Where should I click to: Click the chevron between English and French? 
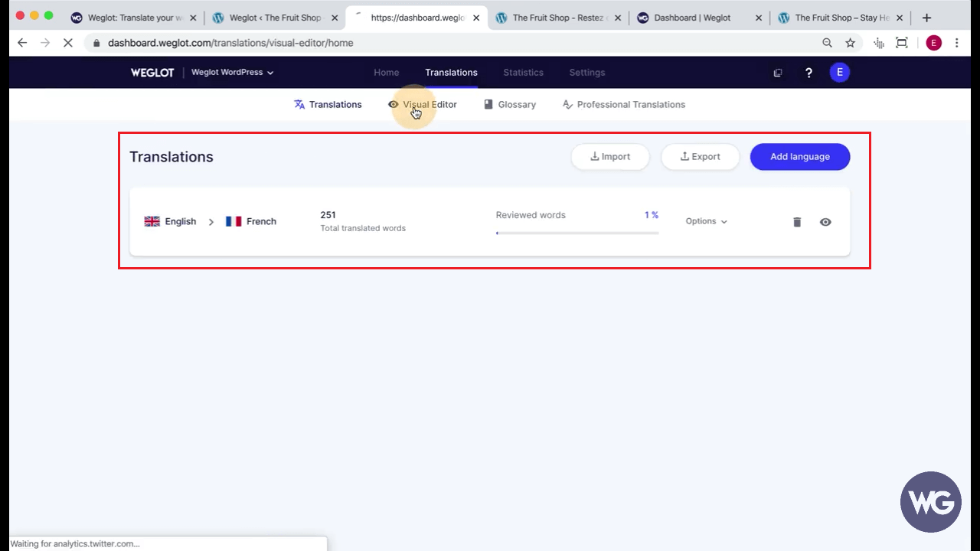(x=211, y=222)
